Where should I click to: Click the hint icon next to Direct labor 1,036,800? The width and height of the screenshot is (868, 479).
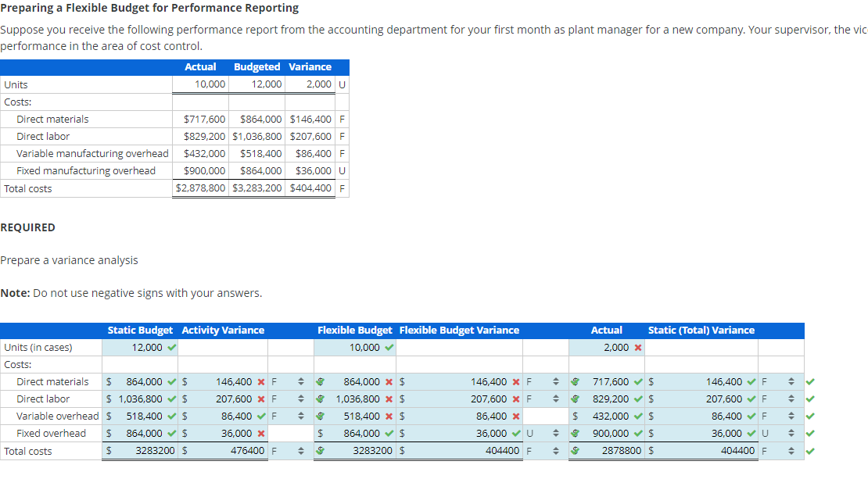tap(320, 399)
